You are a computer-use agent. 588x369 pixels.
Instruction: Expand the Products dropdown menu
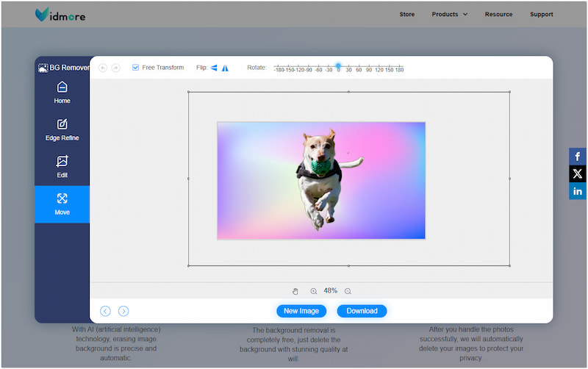coord(449,14)
